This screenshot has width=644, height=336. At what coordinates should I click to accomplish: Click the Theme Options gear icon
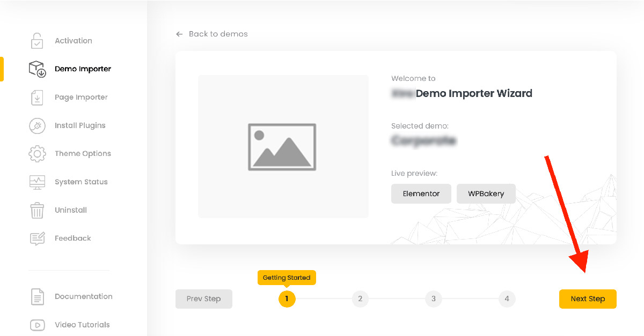point(37,154)
